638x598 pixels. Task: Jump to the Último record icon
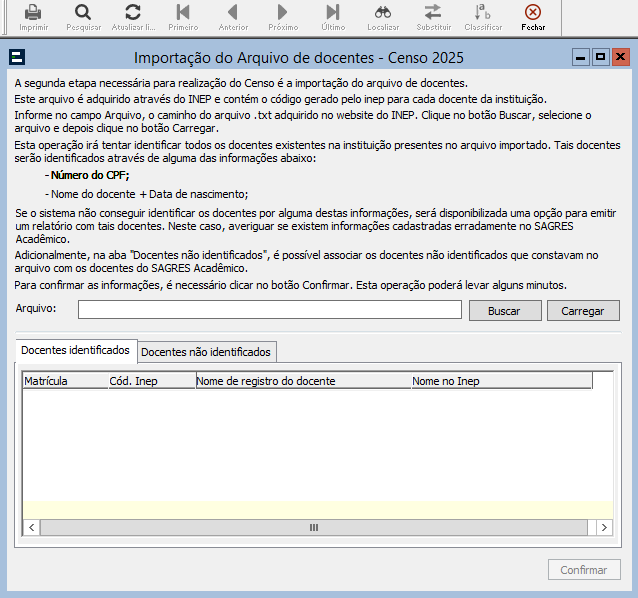333,13
